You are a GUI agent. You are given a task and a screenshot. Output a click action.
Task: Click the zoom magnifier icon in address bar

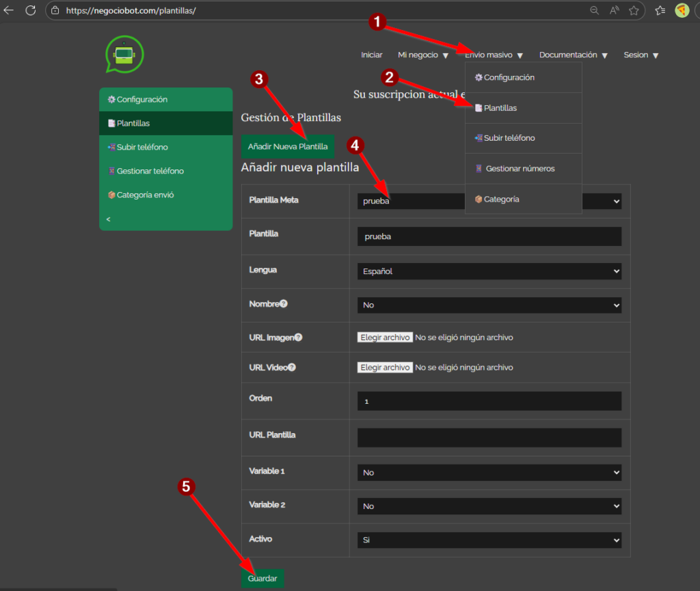595,10
